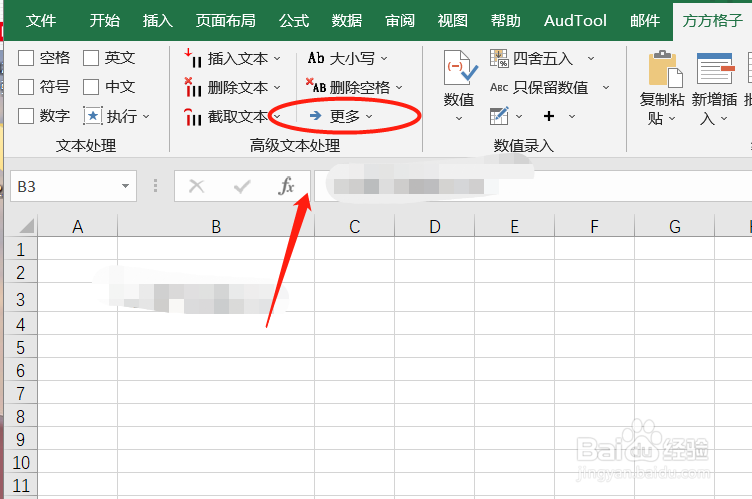Viewport: 752px width, 499px height.
Task: Switch to the 开始 tab
Action: [x=105, y=21]
